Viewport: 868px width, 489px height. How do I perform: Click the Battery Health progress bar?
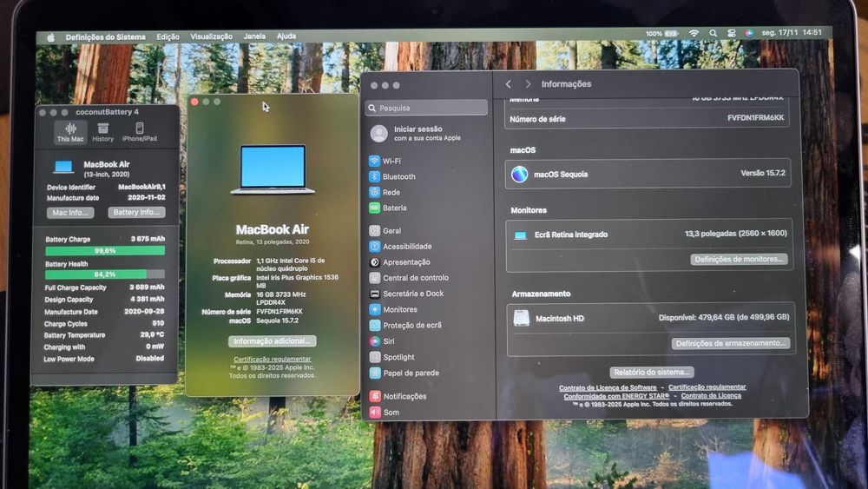[105, 274]
